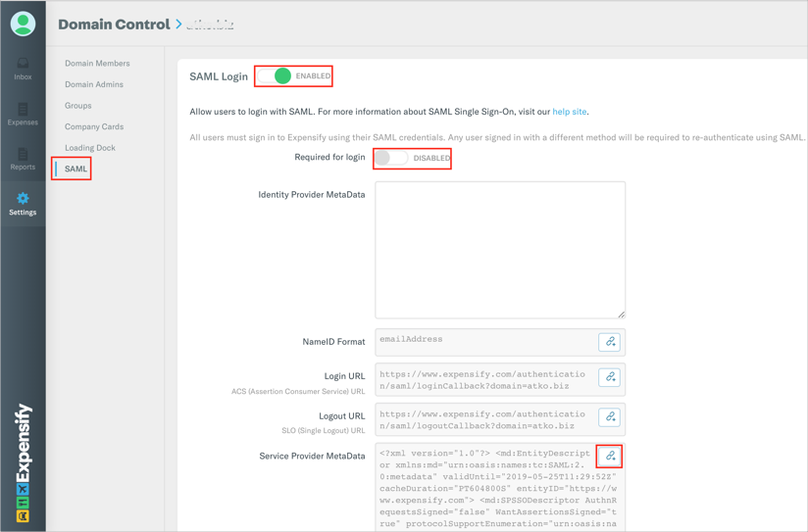Click the user profile avatar icon
808x532 pixels.
coord(23,24)
